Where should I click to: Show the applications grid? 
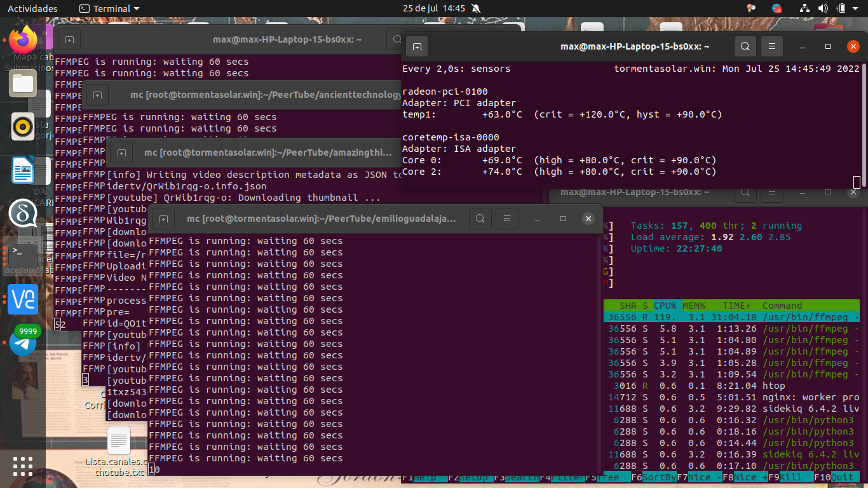(x=23, y=466)
